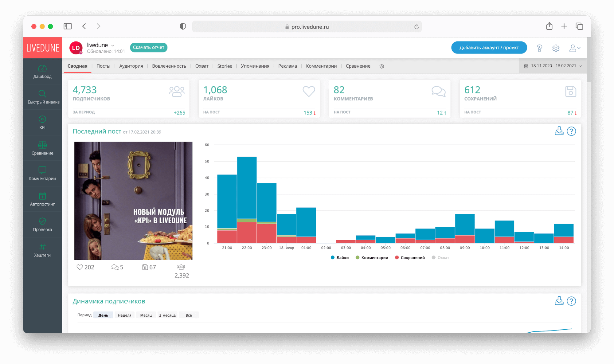The width and height of the screenshot is (614, 364).
Task: Expand the user profile menu
Action: (x=575, y=48)
